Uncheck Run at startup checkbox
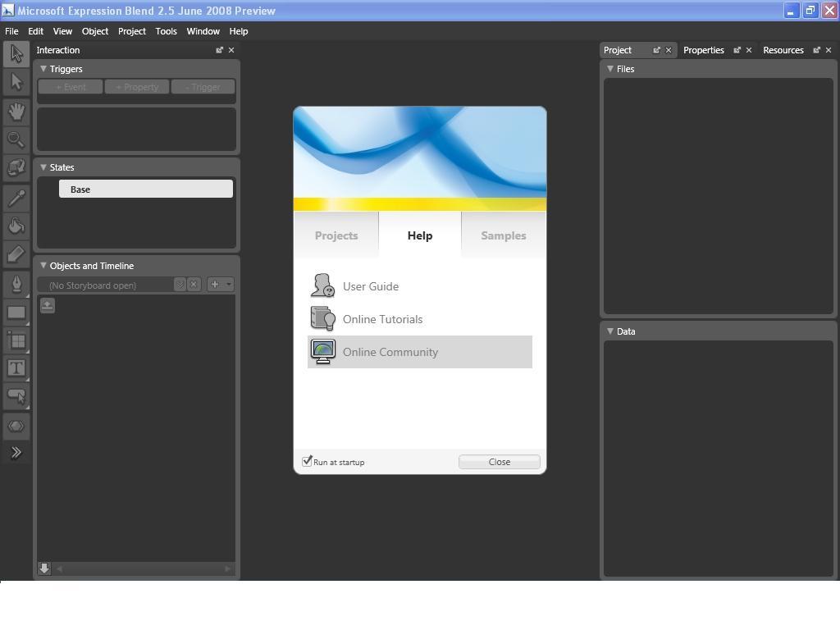840x630 pixels. (307, 461)
